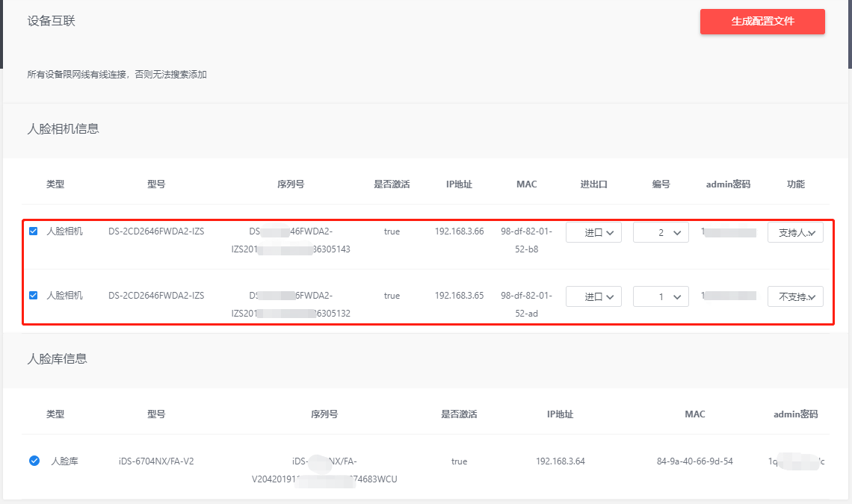Open the 编号 dropdown showing 1

661,296
